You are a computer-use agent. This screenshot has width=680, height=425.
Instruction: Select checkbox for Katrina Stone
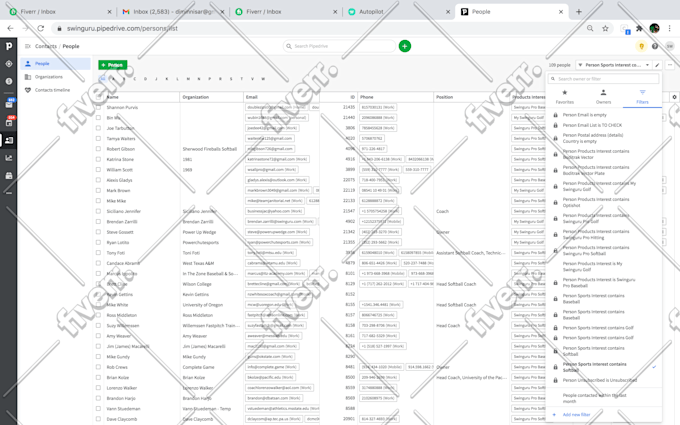click(98, 159)
